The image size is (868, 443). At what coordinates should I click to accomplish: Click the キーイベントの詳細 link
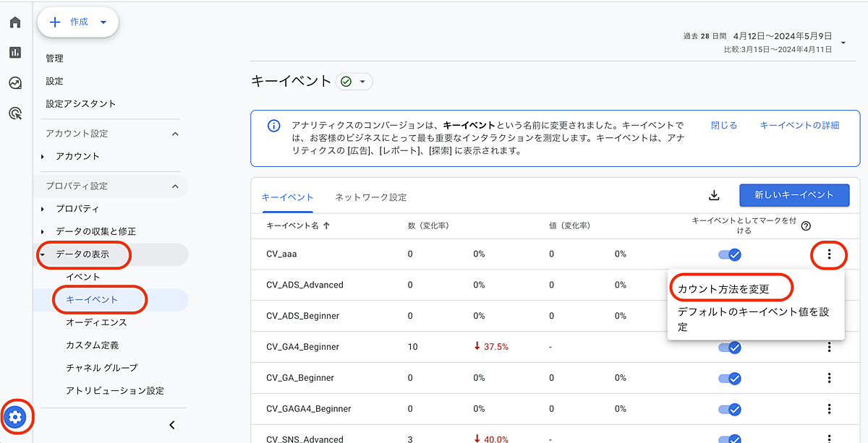[799, 125]
